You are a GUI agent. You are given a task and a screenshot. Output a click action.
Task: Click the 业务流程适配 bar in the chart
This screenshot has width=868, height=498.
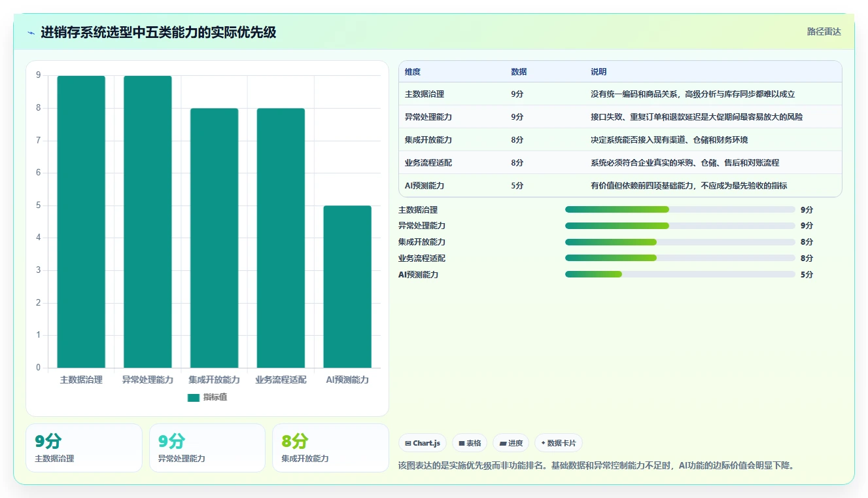coord(281,238)
